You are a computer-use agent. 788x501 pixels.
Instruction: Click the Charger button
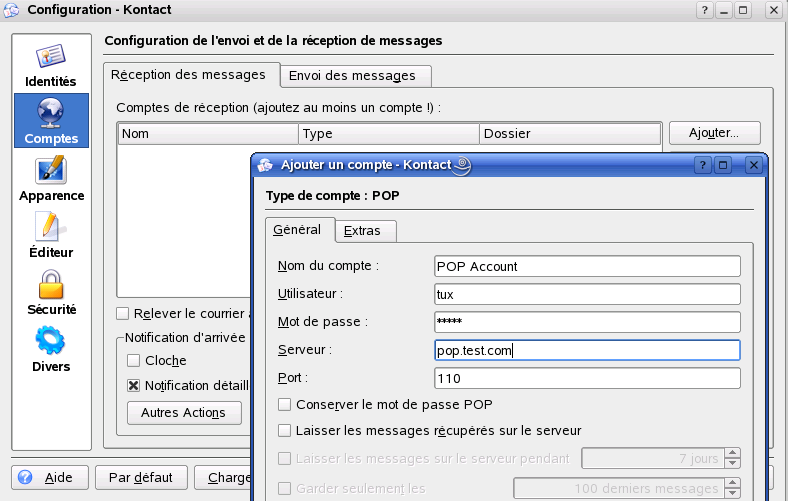coord(223,477)
